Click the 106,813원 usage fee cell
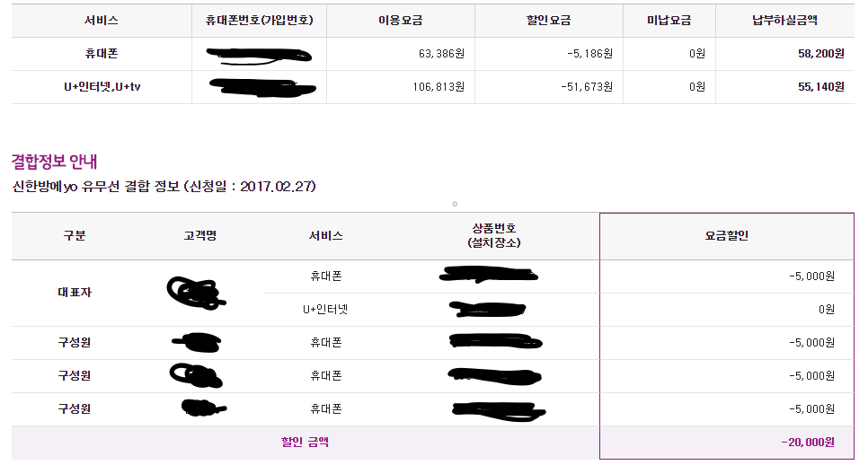This screenshot has height=465, width=868. 438,87
